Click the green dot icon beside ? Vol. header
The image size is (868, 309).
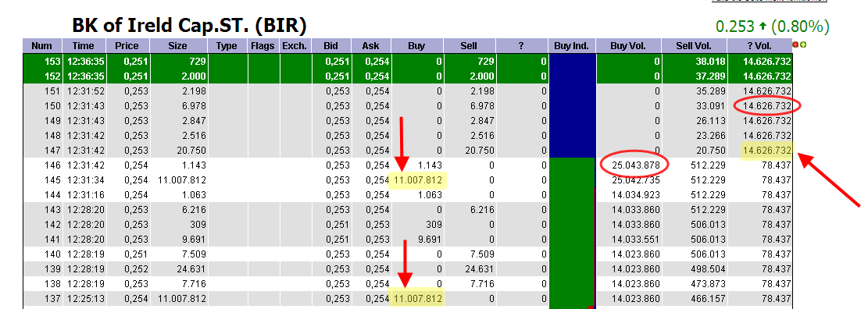pyautogui.click(x=802, y=44)
